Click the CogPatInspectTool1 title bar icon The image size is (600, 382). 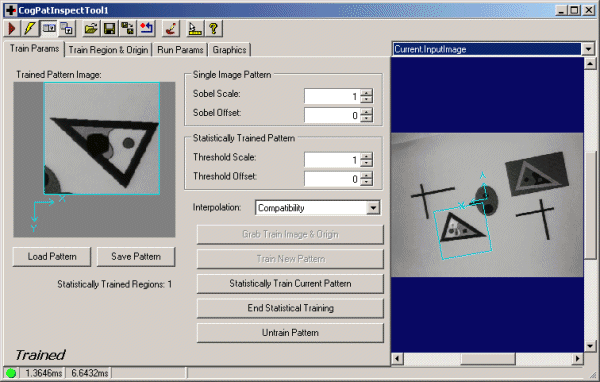point(11,10)
